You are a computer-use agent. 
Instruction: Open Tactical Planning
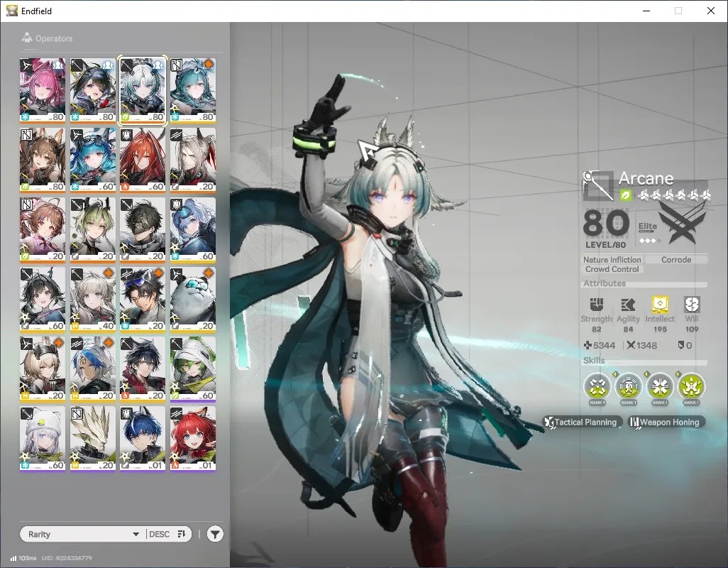[583, 422]
